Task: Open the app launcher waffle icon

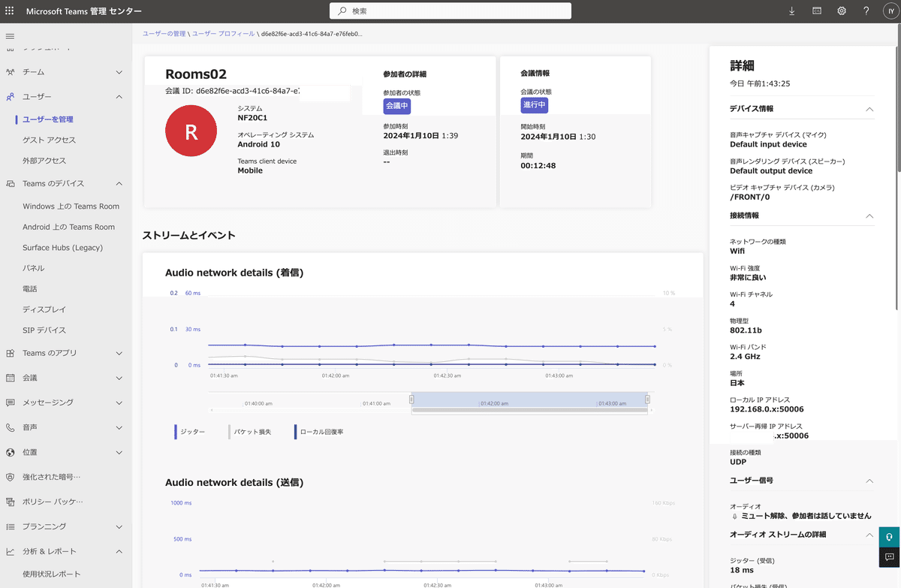Action: 10,11
